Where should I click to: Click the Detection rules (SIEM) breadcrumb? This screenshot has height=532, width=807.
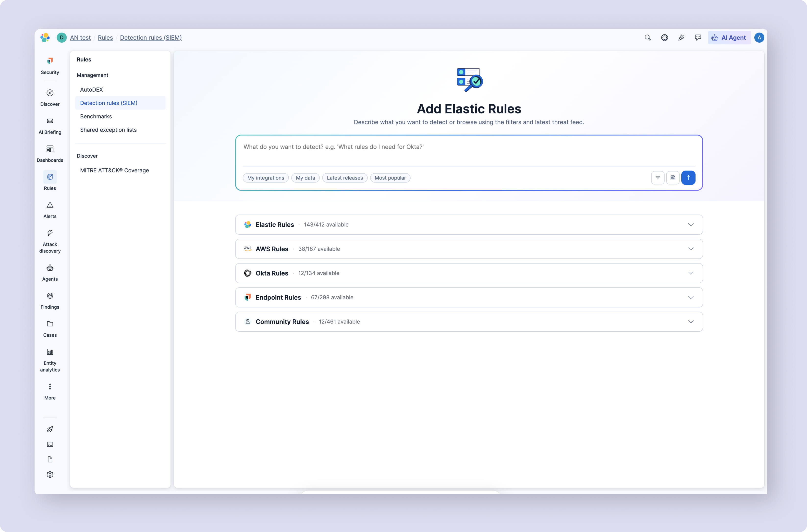click(x=151, y=38)
